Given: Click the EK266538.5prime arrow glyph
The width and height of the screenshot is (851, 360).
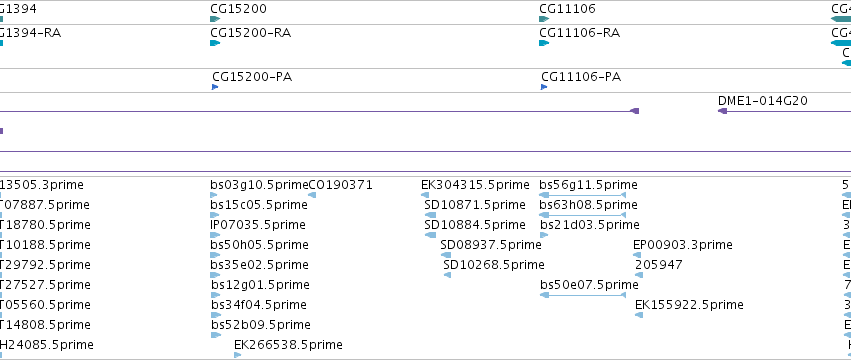Looking at the screenshot, I should [238, 355].
